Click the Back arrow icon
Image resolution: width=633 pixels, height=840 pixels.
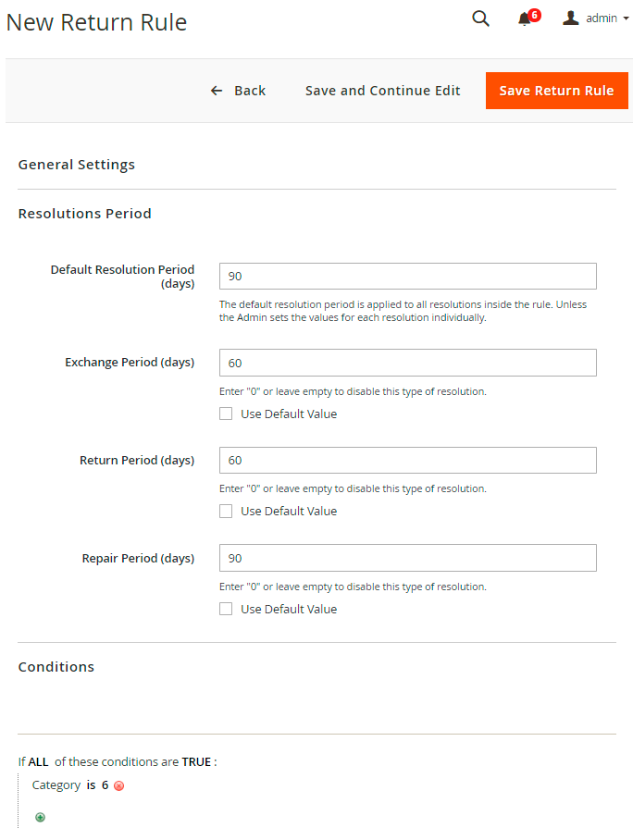pyautogui.click(x=217, y=91)
